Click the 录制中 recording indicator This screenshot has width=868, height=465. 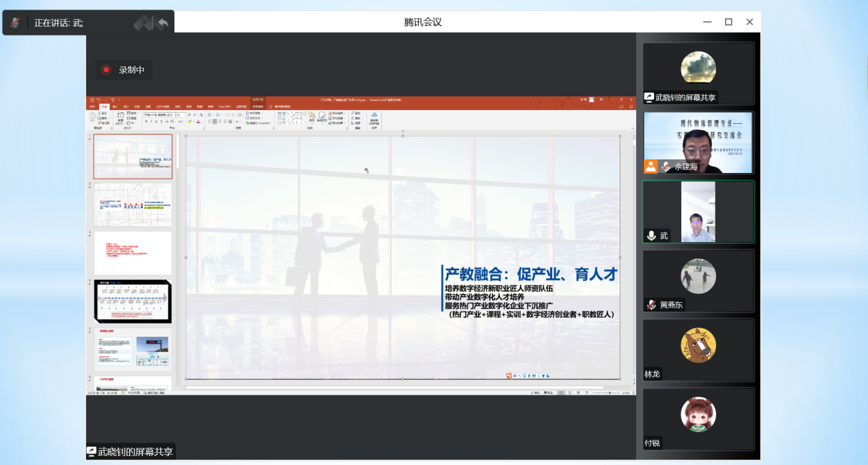point(124,70)
